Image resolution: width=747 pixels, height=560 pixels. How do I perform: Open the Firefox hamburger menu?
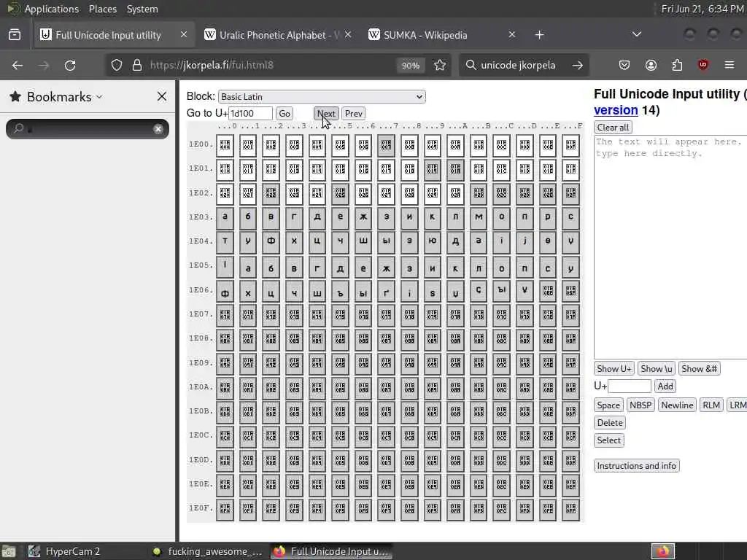[x=729, y=65]
